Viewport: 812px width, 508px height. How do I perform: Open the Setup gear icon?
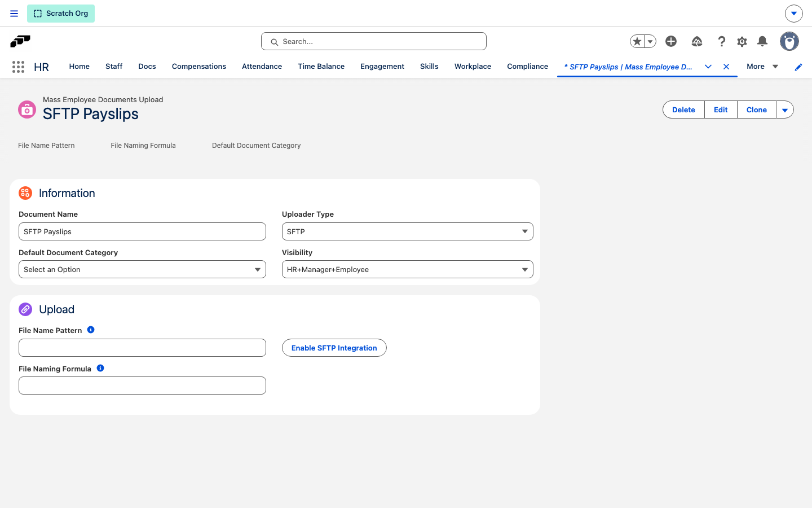(742, 41)
